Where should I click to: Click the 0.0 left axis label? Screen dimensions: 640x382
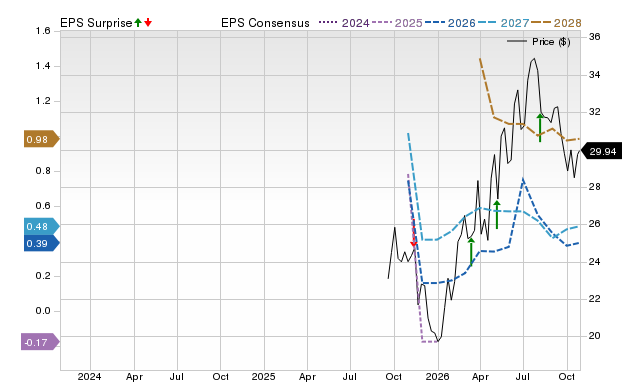[x=43, y=311]
